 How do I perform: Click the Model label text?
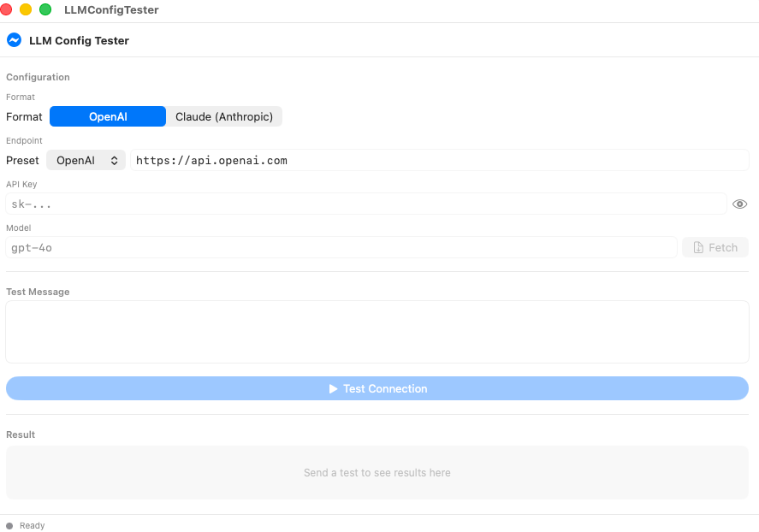pos(18,228)
